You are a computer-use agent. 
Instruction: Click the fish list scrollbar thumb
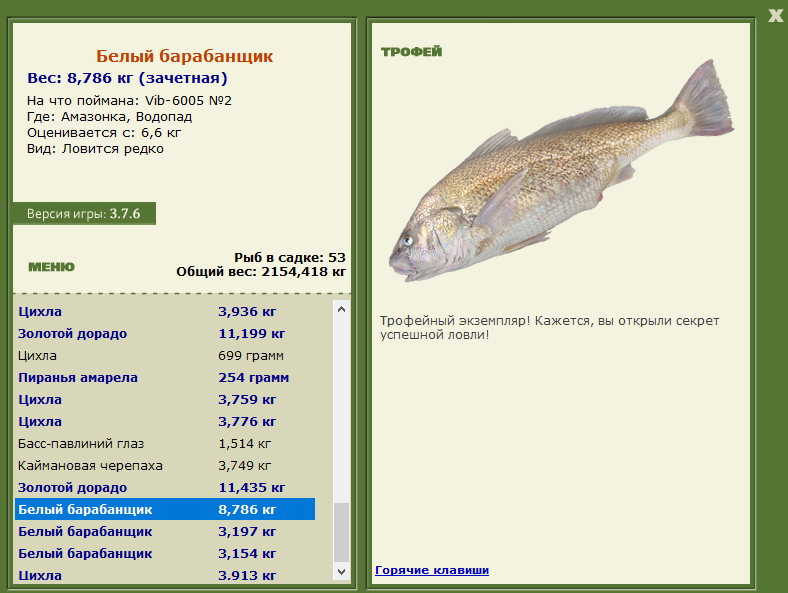341,533
